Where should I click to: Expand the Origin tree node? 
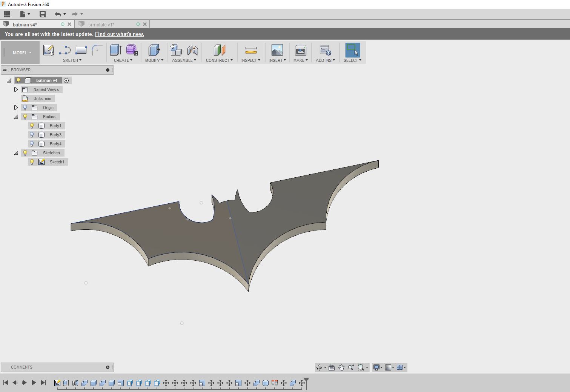coord(16,108)
